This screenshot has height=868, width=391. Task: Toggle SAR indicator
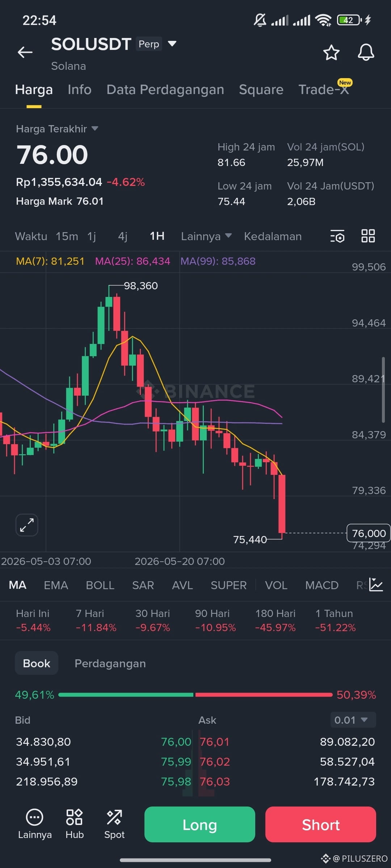pyautogui.click(x=143, y=585)
